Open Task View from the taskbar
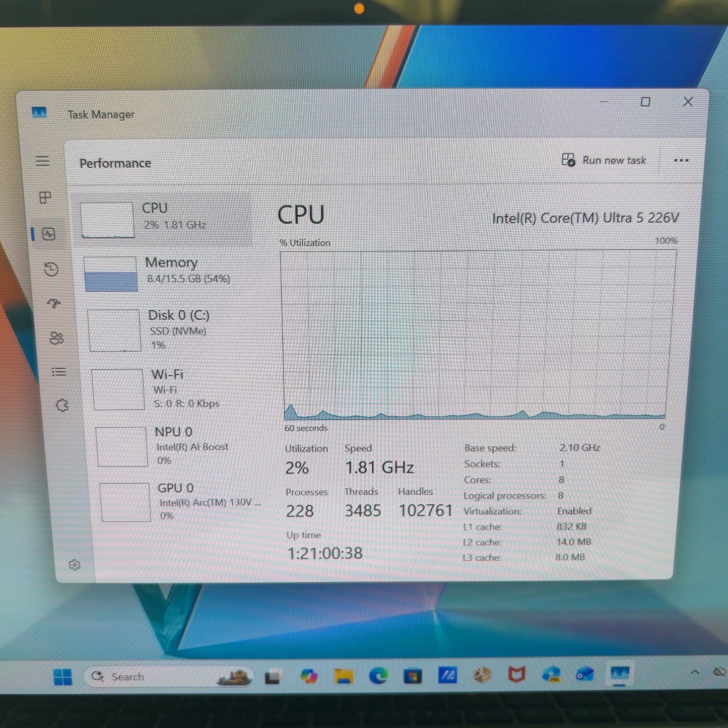This screenshot has height=728, width=728. [274, 677]
